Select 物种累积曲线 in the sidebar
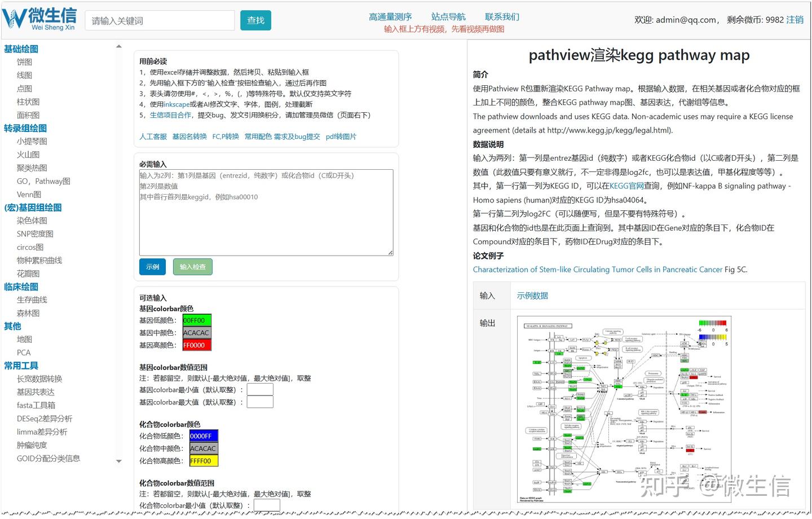 [39, 261]
